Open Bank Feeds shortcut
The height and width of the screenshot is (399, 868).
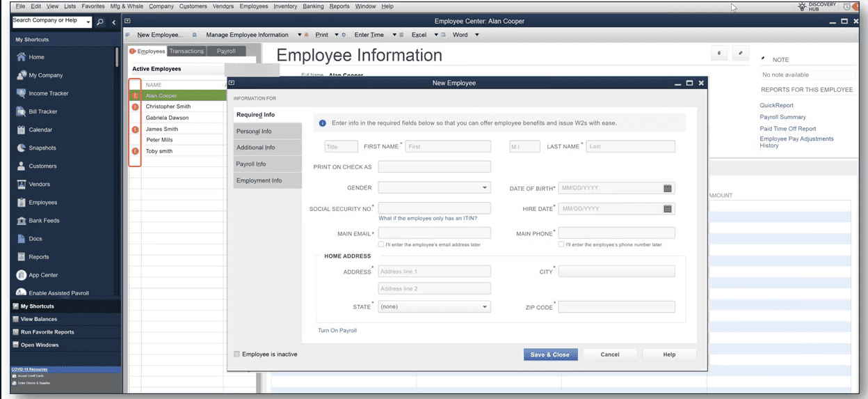[x=44, y=220]
